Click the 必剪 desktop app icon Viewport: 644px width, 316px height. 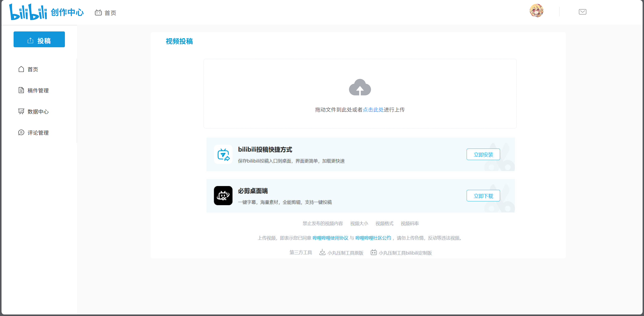tap(223, 196)
